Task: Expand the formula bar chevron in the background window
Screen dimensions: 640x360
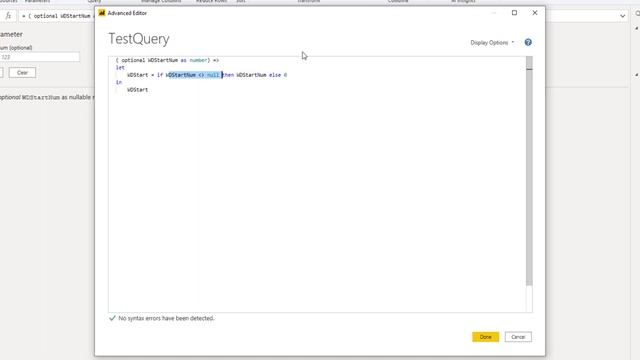Action: click(622, 16)
